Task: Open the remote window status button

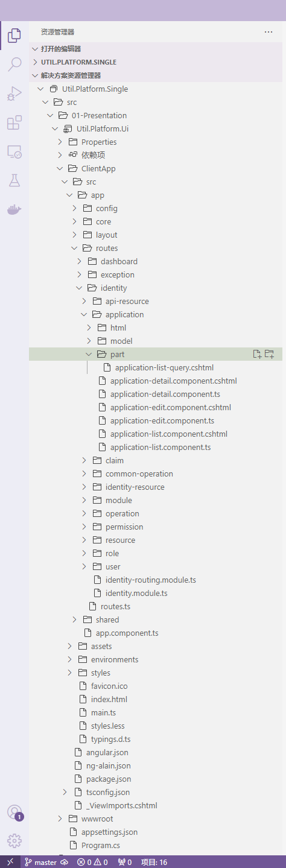Action: pyautogui.click(x=10, y=862)
